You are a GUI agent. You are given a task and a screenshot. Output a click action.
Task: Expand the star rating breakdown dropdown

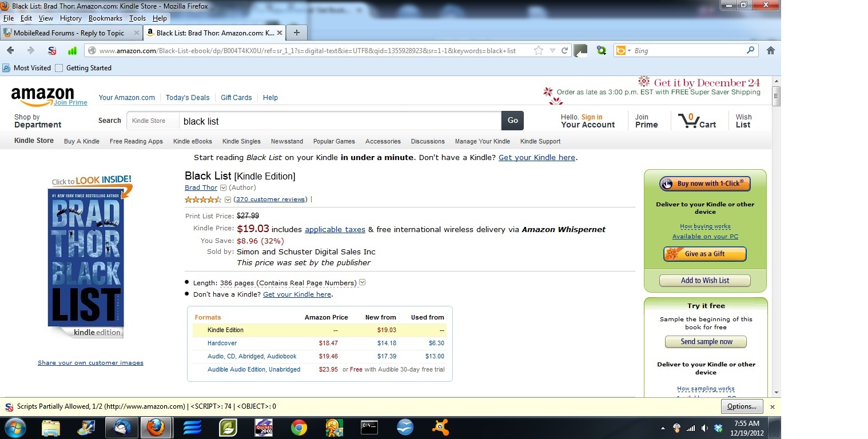coord(228,199)
